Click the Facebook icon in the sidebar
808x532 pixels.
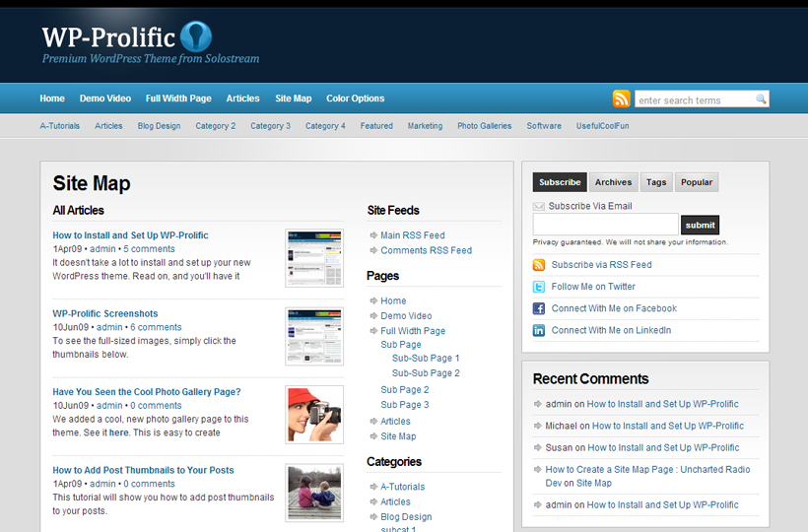[x=538, y=308]
